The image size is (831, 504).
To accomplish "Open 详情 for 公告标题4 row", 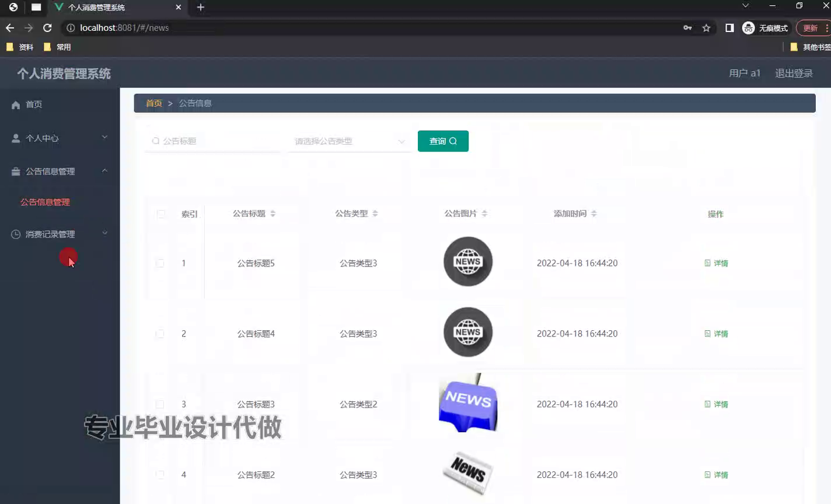I will point(716,334).
